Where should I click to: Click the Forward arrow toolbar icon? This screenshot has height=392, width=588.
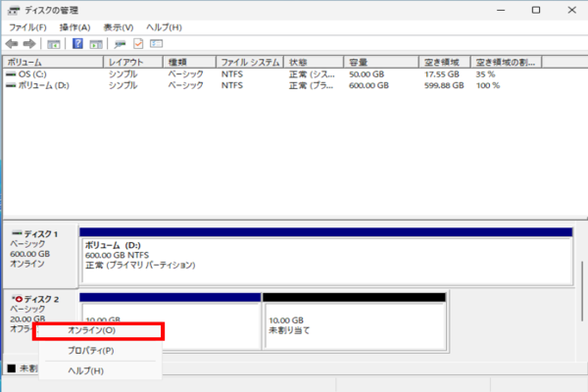click(x=27, y=44)
